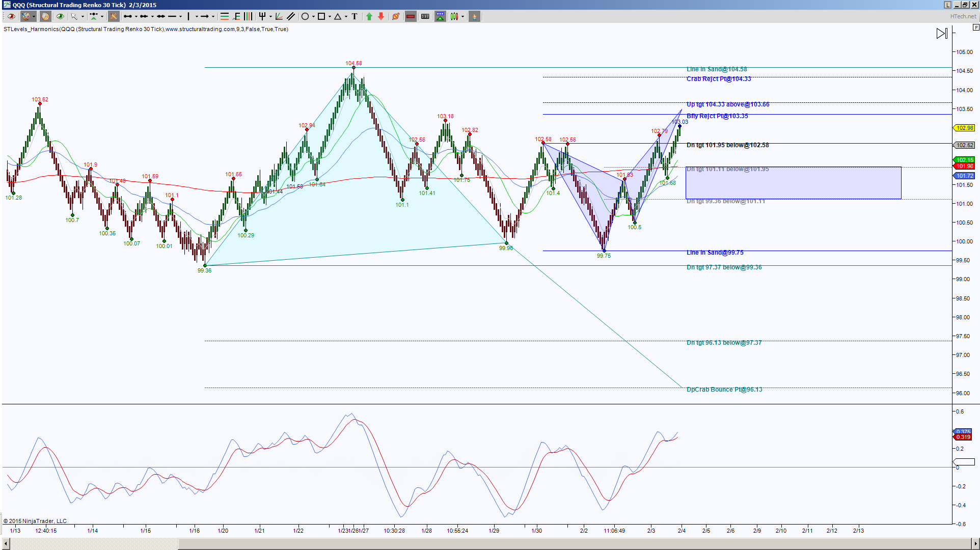Expand the node marker dropdown arrow

(x=102, y=16)
